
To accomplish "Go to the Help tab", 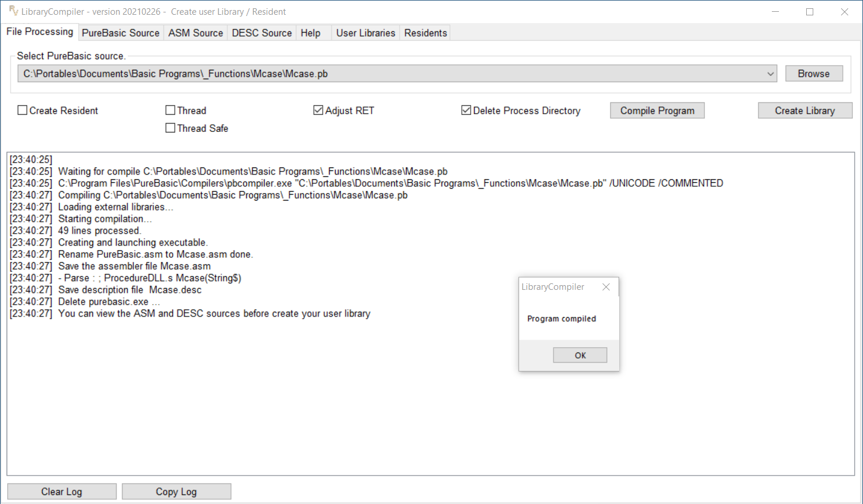I will tap(310, 33).
